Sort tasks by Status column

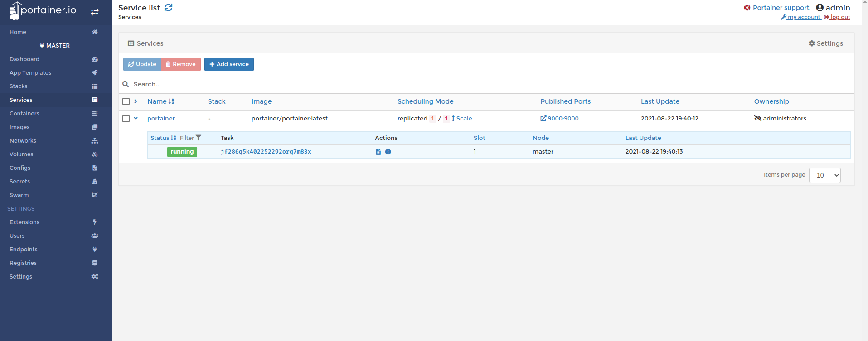pos(163,138)
